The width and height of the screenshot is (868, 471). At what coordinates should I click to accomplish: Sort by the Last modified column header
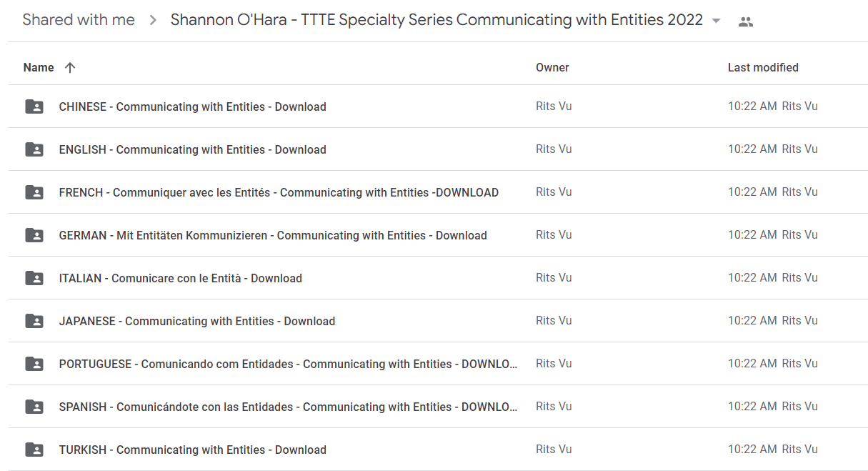(763, 68)
